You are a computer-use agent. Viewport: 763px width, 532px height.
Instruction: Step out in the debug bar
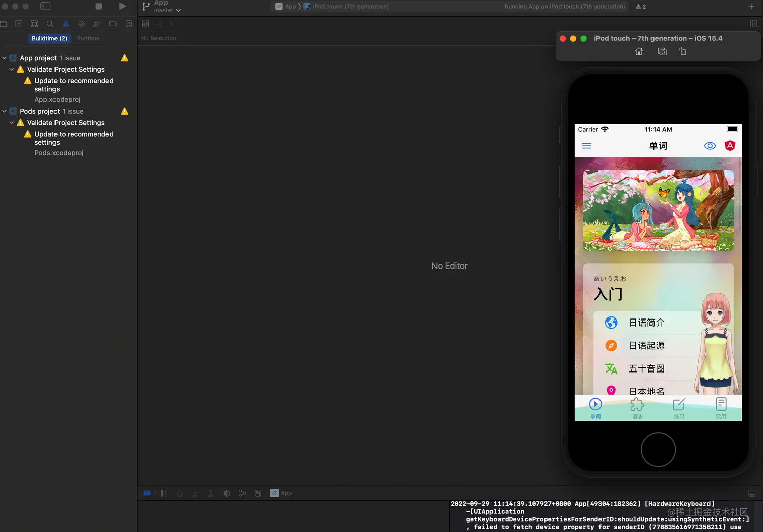pyautogui.click(x=210, y=493)
